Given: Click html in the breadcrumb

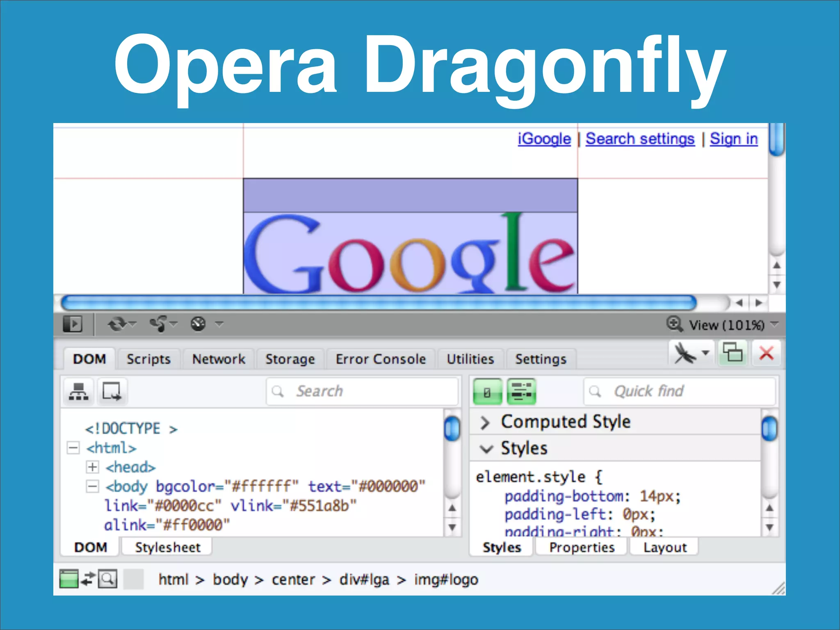Looking at the screenshot, I should 173,580.
